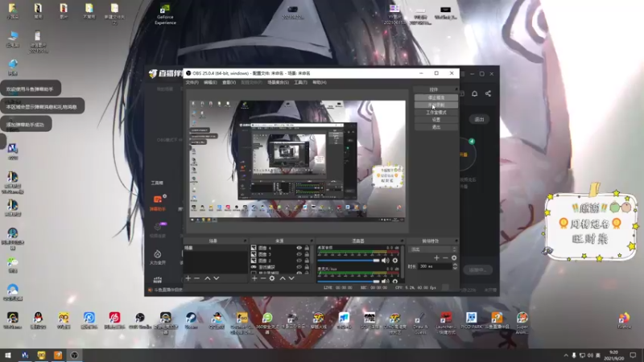Click 停止推流 stop streaming button

pos(436,97)
